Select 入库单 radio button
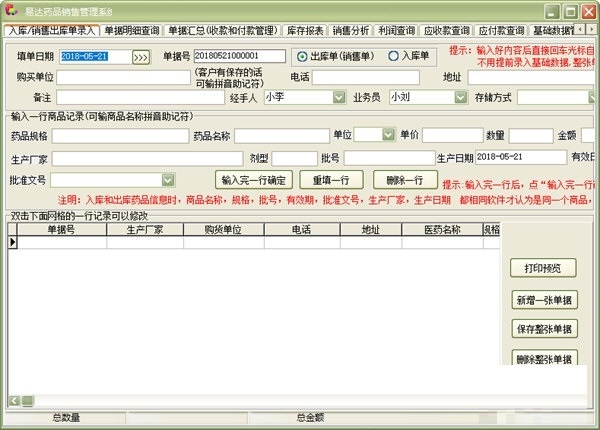The width and height of the screenshot is (600, 430). point(393,56)
